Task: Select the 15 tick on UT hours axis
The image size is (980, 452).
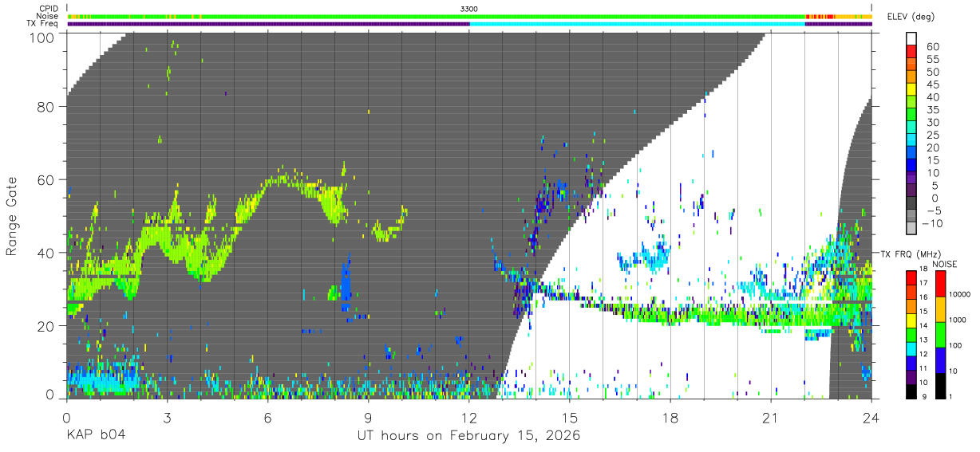Action: coord(570,416)
